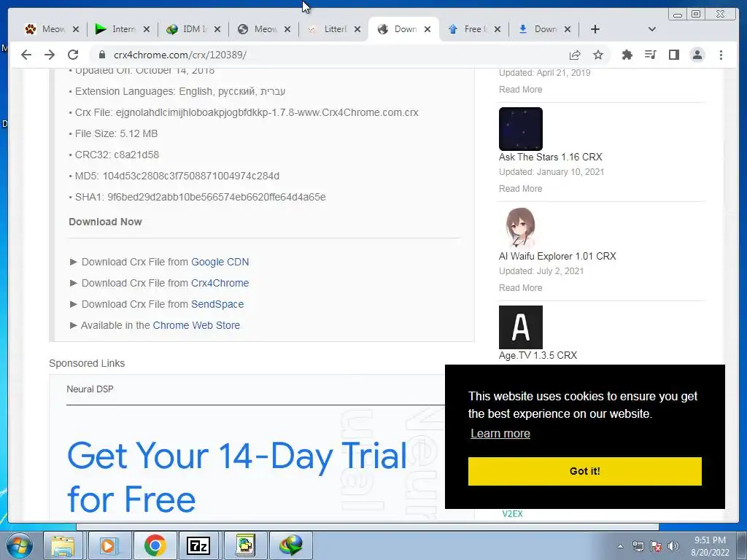Screen dimensions: 747x560
Task: Go back to the previous page
Action: point(26,55)
